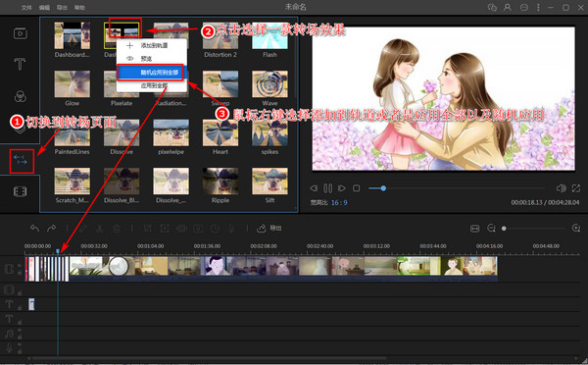The height and width of the screenshot is (365, 588).
Task: Lock the second text track
Action: (20, 322)
